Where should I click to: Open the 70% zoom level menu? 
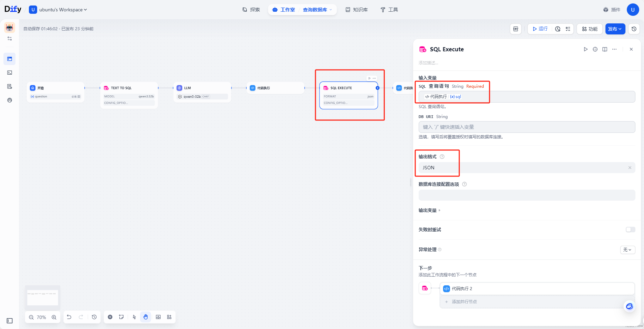coord(41,317)
